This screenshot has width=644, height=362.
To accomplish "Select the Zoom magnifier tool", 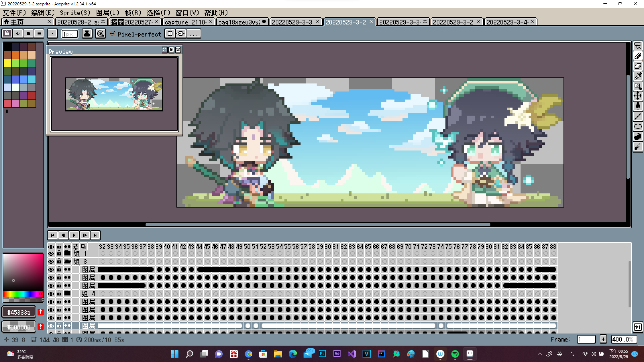I will (638, 86).
